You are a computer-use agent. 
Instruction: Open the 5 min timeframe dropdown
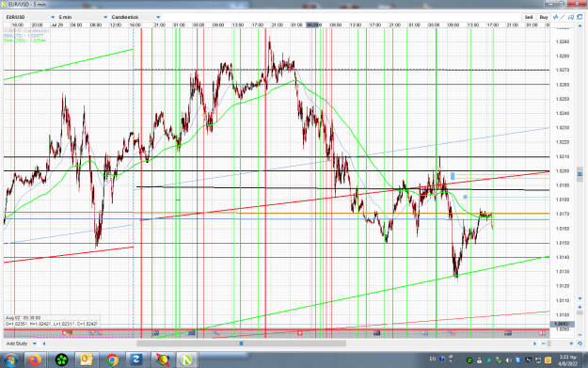pos(83,17)
